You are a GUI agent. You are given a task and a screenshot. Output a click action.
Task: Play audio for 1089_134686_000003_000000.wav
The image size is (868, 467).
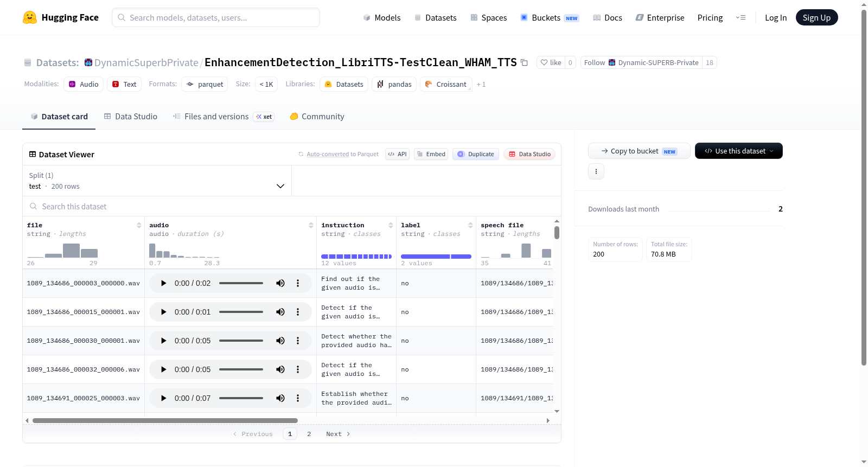tap(163, 283)
